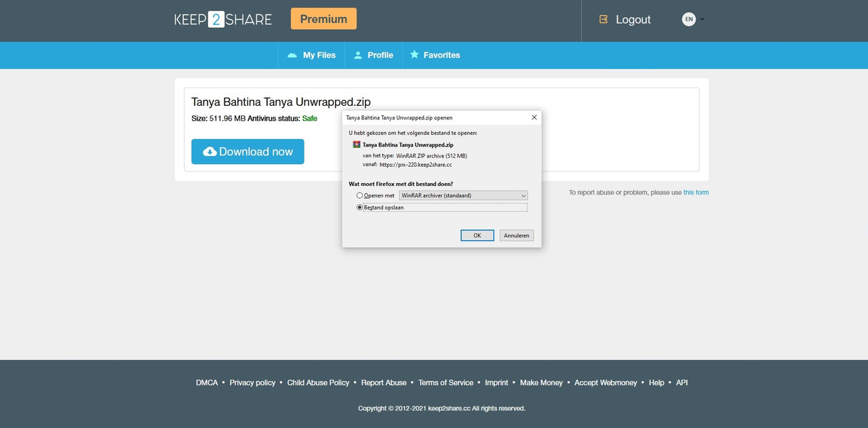Click the file title 'Tanya Bahtina Tanya Unwrapped.zip'
This screenshot has width=868, height=428.
(x=281, y=102)
